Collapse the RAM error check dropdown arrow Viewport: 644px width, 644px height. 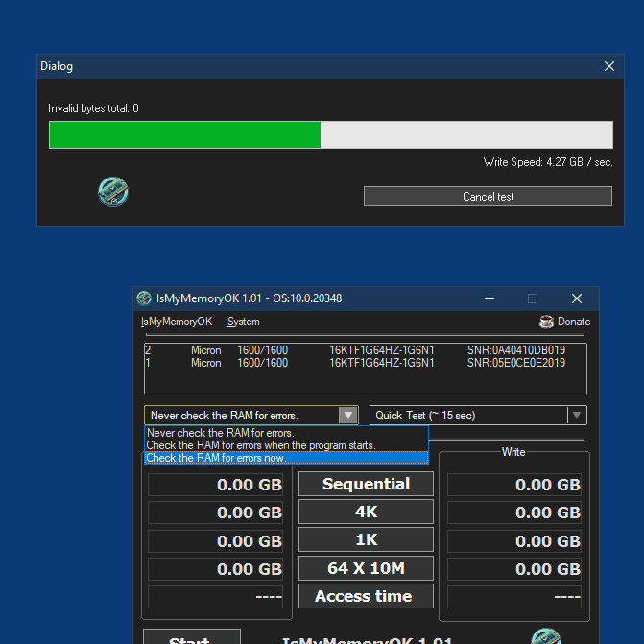(347, 416)
